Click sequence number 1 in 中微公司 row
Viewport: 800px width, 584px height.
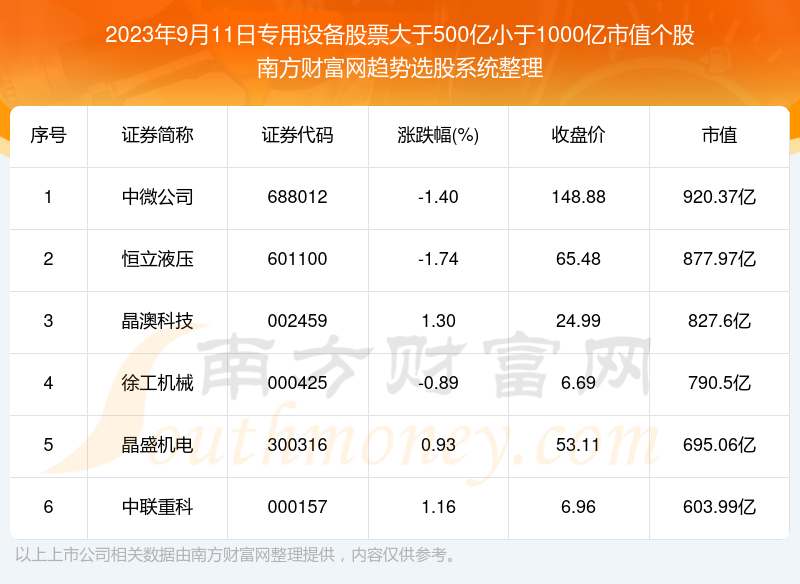pos(48,197)
